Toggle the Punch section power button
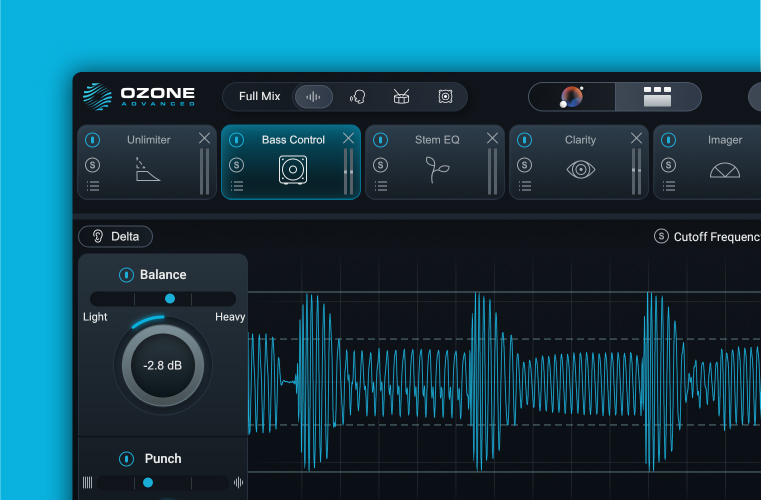Image resolution: width=761 pixels, height=500 pixels. click(x=126, y=459)
